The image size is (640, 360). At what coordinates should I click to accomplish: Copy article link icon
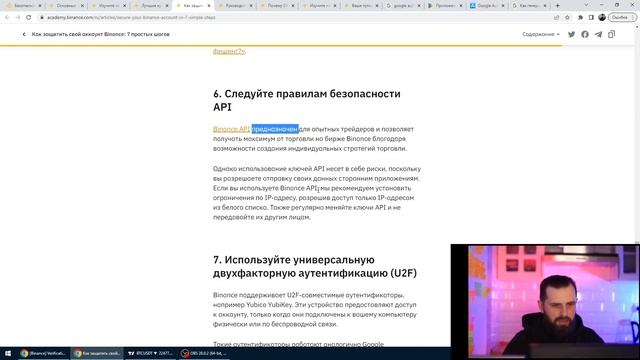click(x=611, y=34)
